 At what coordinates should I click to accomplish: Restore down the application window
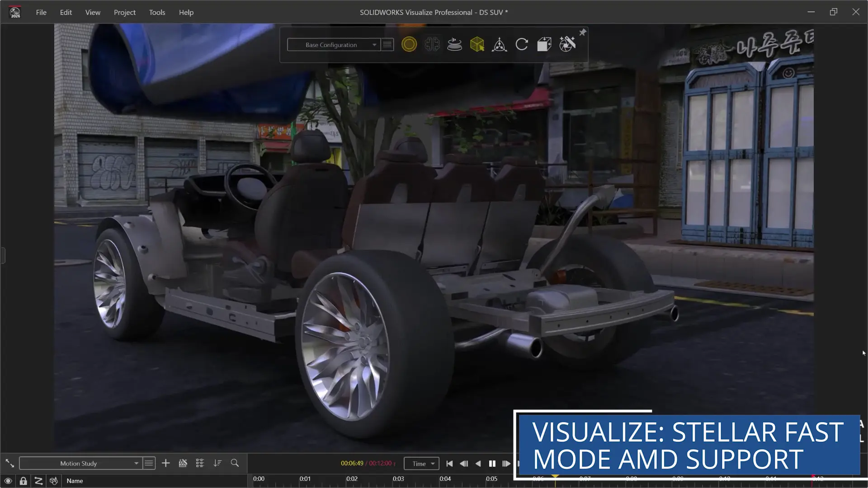(x=834, y=12)
